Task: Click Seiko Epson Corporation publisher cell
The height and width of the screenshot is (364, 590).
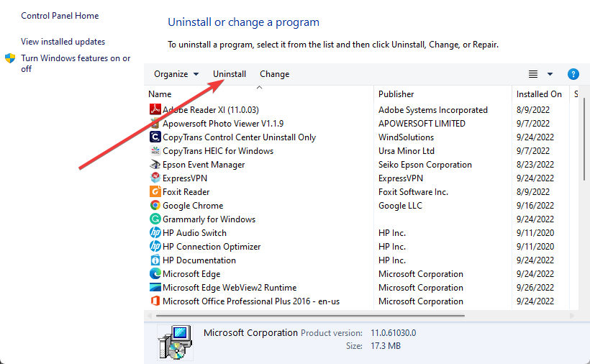Action: (425, 165)
